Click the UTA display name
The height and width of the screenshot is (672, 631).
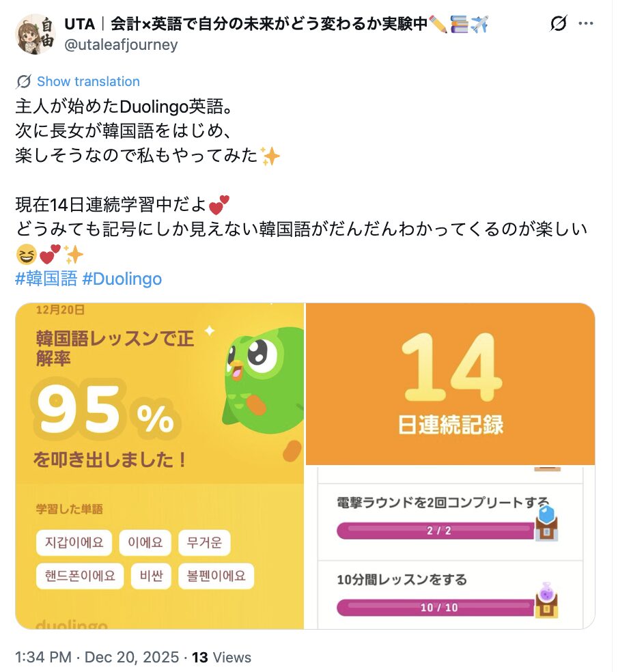point(79,24)
